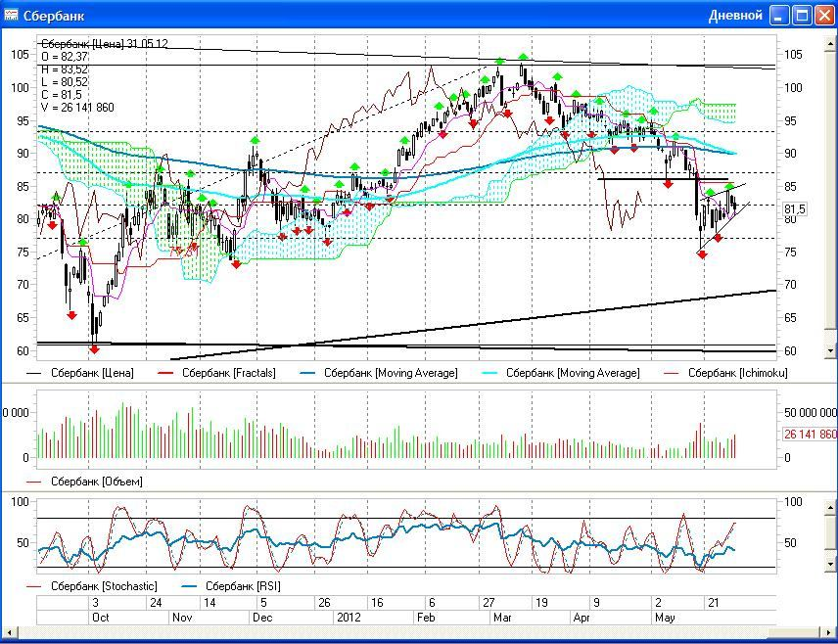Click the 'Feb' month label on time axis

tap(426, 618)
